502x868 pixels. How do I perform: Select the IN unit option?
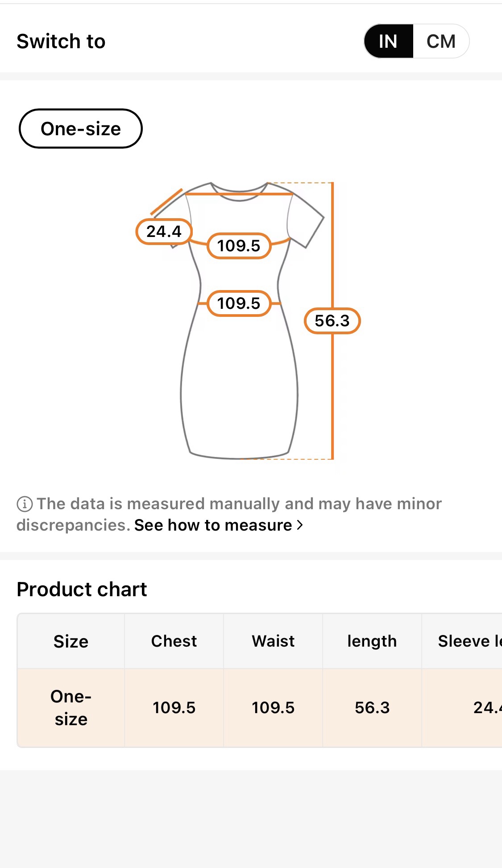coord(388,42)
